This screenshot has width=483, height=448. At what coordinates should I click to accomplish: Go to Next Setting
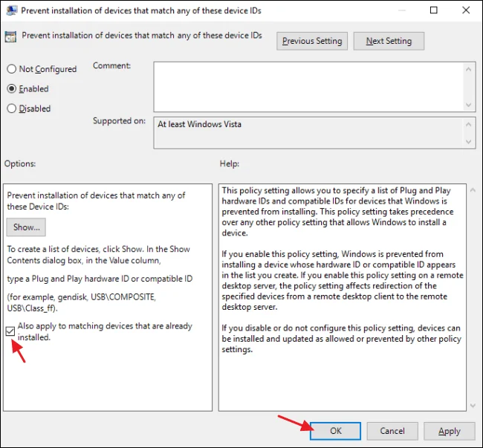pyautogui.click(x=389, y=41)
